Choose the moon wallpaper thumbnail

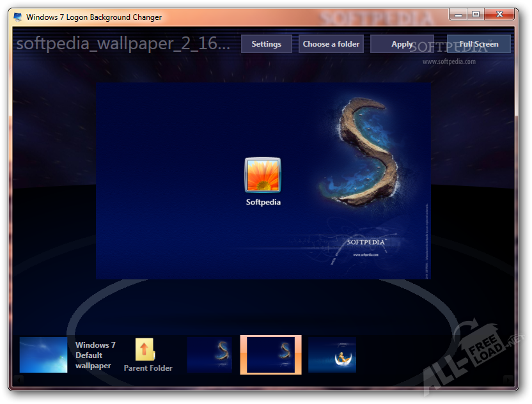click(332, 355)
